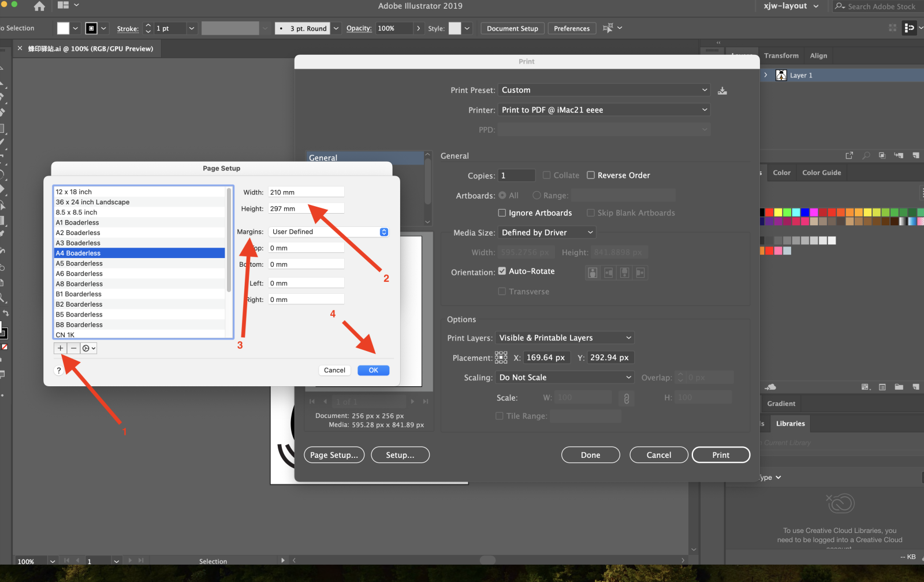Open the Printer dropdown

(x=604, y=110)
